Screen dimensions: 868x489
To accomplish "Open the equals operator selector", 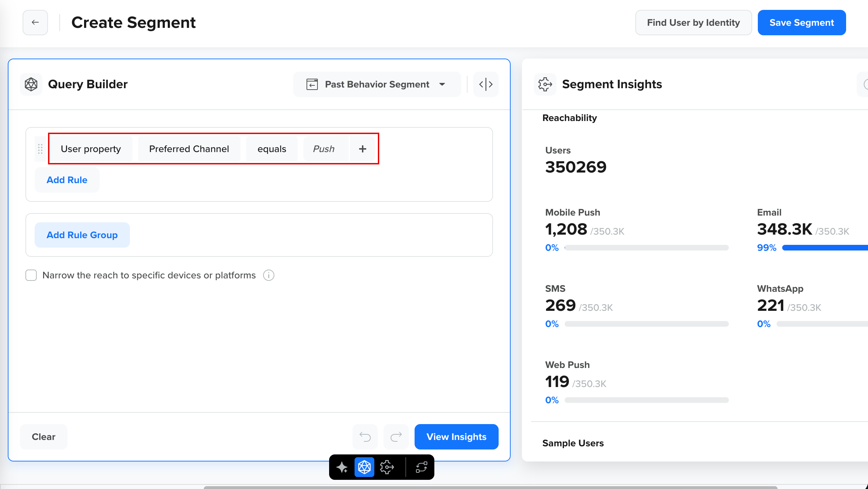I will click(272, 149).
